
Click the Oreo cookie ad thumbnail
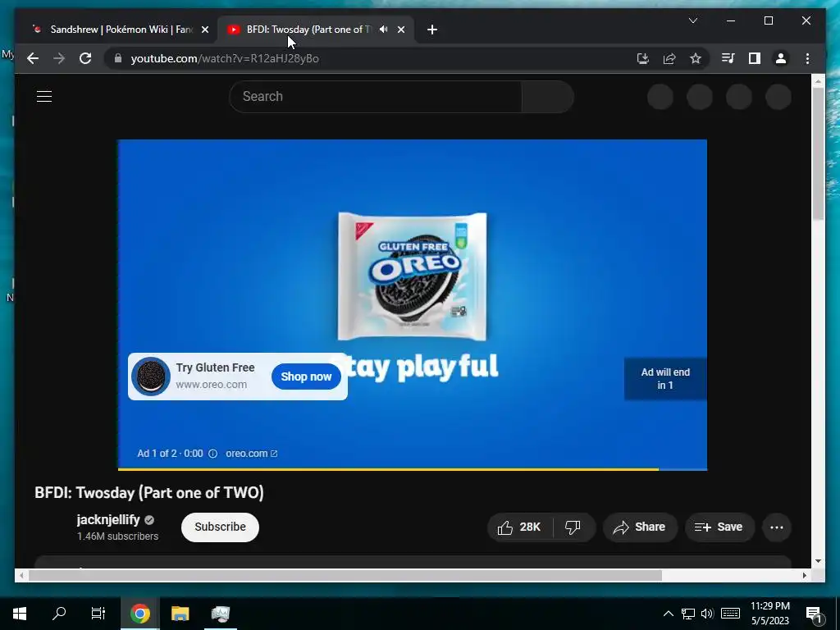click(x=151, y=377)
